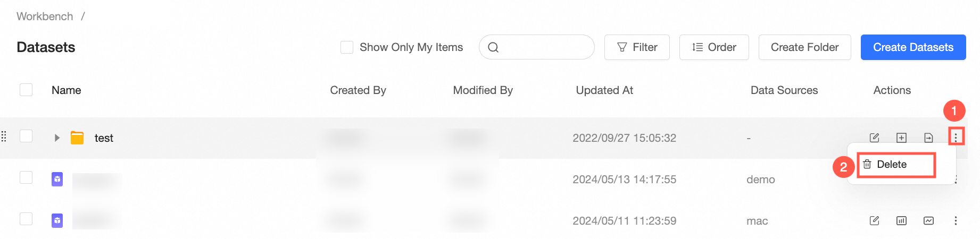The width and height of the screenshot is (980, 239).
Task: Click the Create Datasets button
Action: [913, 47]
